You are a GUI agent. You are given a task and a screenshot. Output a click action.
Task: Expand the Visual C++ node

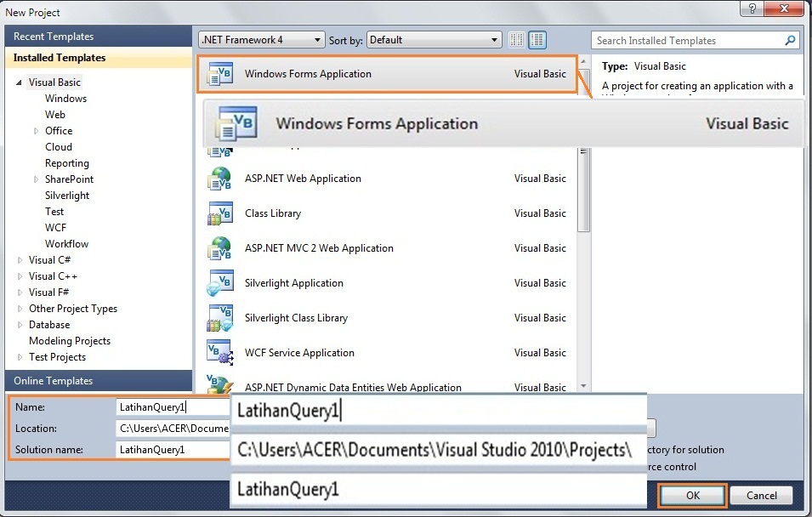coord(20,276)
